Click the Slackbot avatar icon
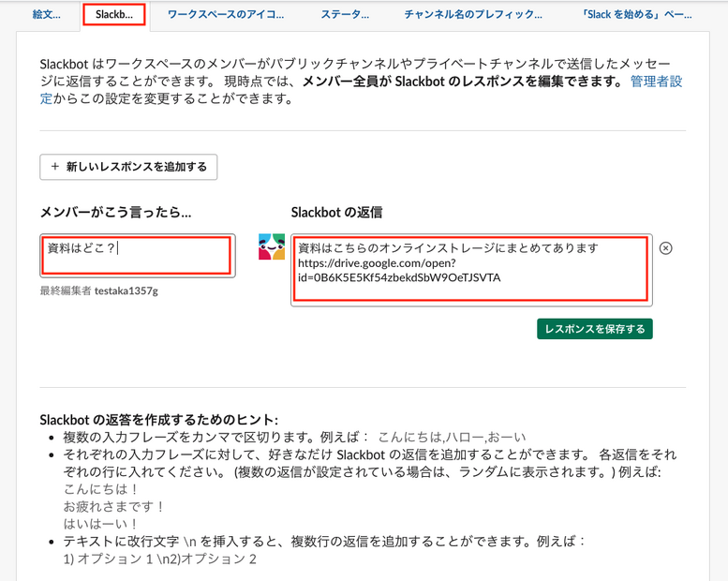Viewport: 728px width, 581px height. 272,246
